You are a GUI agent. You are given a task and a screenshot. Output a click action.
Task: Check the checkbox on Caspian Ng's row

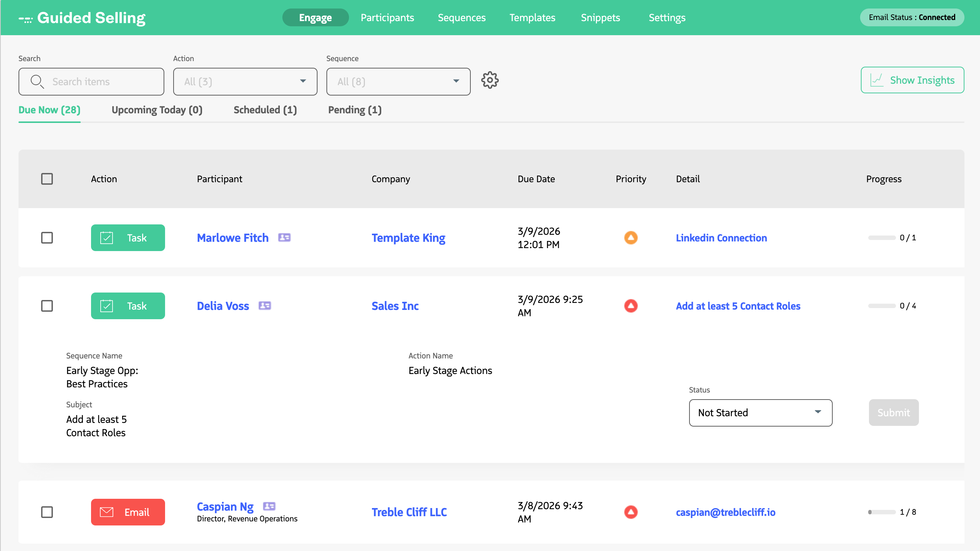pos(47,512)
